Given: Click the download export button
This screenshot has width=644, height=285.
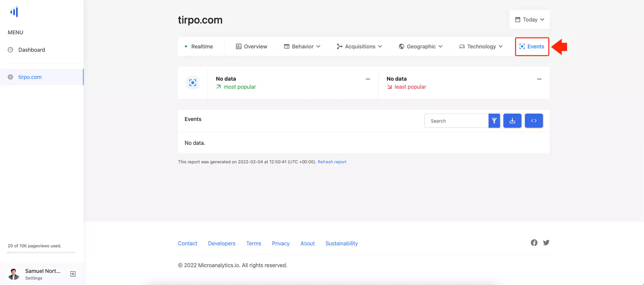Looking at the screenshot, I should click(512, 121).
